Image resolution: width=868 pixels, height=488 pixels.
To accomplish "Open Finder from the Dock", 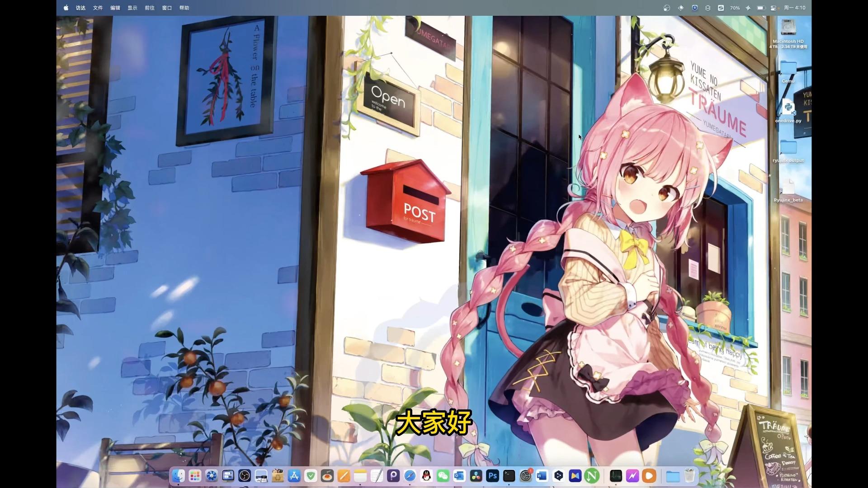I will [x=179, y=475].
